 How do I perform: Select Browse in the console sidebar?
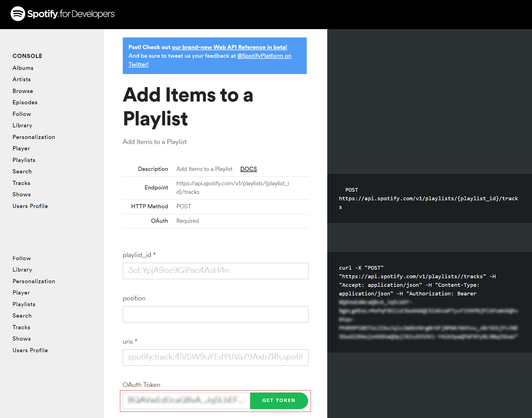[23, 91]
